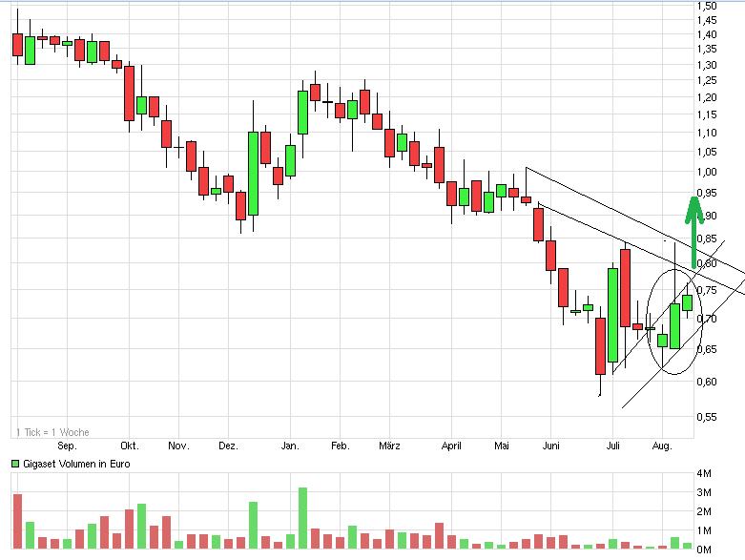This screenshot has height=560, width=745.
Task: Click the 0,60 price axis value
Action: click(707, 382)
